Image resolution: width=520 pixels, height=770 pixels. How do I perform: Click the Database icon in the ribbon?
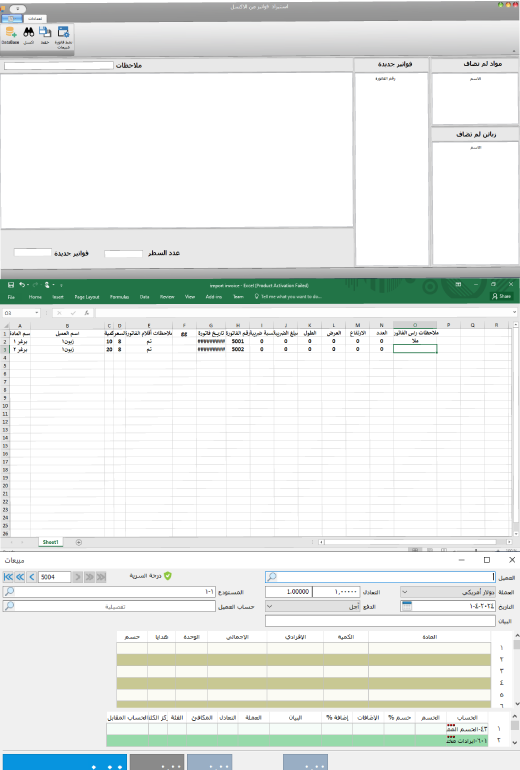[x=10, y=33]
